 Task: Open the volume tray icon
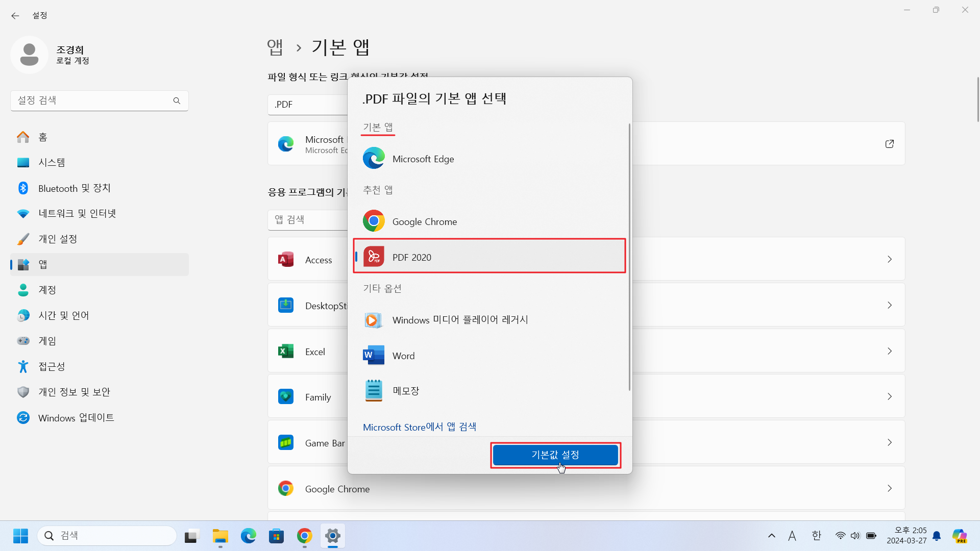coord(855,536)
